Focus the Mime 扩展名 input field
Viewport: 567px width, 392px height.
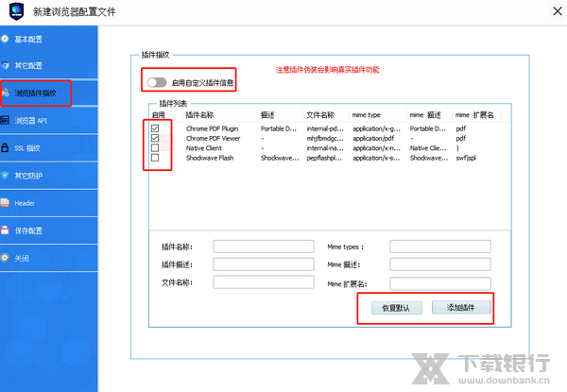tap(440, 283)
